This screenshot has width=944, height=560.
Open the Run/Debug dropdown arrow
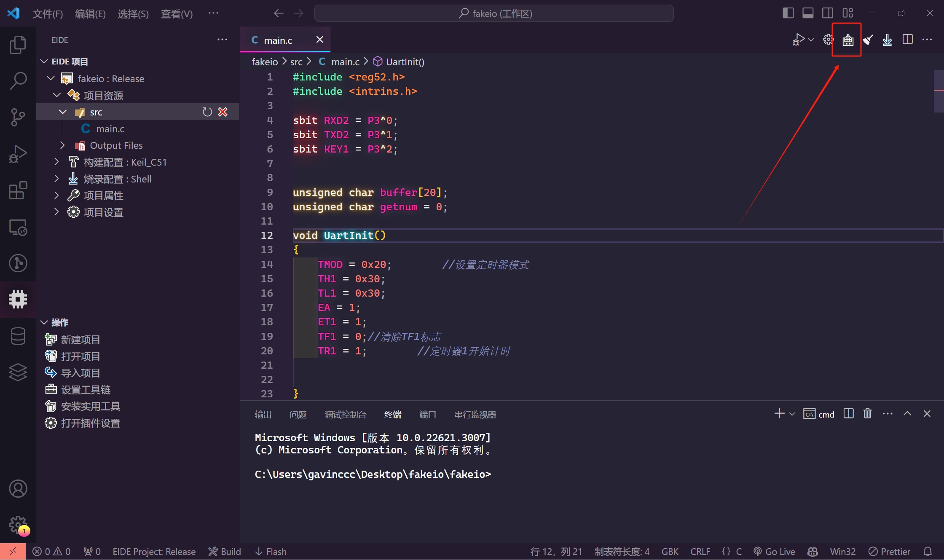[x=811, y=40]
